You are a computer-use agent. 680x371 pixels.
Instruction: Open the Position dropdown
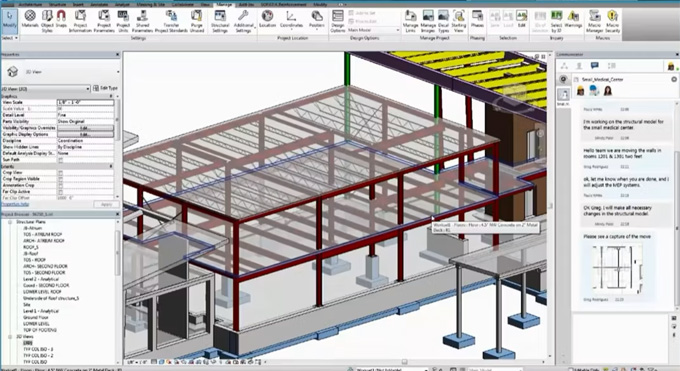(317, 19)
